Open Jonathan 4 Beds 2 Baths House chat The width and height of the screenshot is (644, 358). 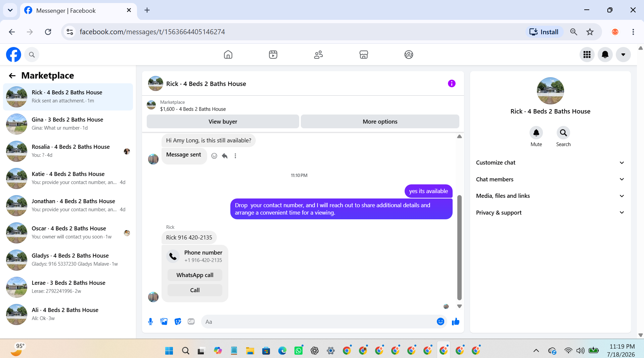point(68,206)
